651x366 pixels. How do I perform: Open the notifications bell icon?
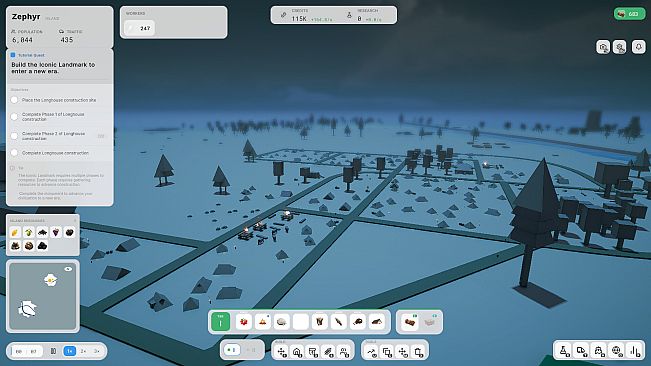point(639,46)
